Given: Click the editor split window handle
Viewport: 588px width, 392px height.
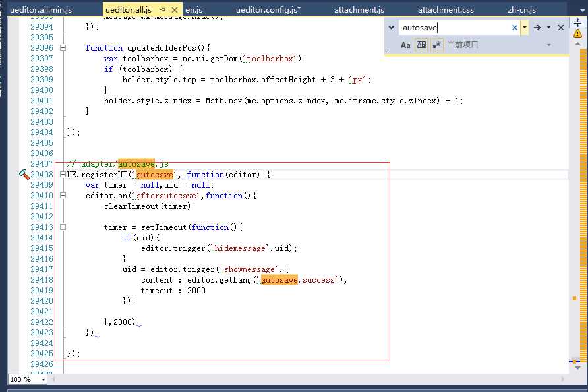Looking at the screenshot, I should [x=577, y=23].
